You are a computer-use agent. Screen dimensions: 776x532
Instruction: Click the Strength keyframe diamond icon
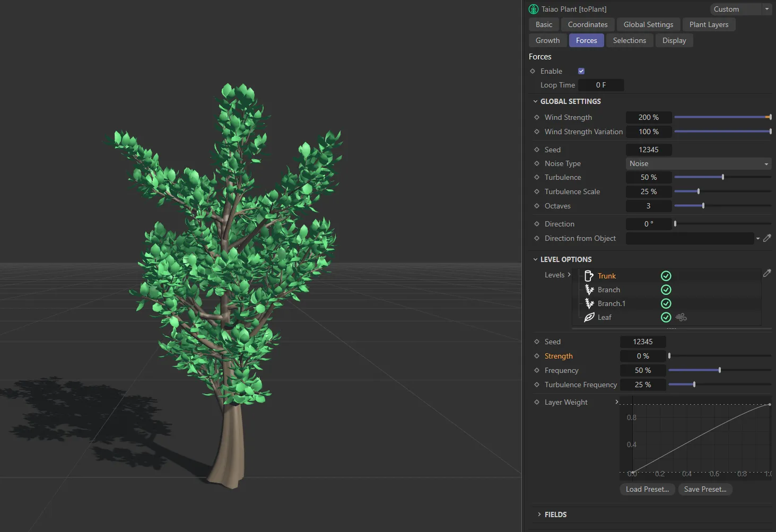pos(537,356)
